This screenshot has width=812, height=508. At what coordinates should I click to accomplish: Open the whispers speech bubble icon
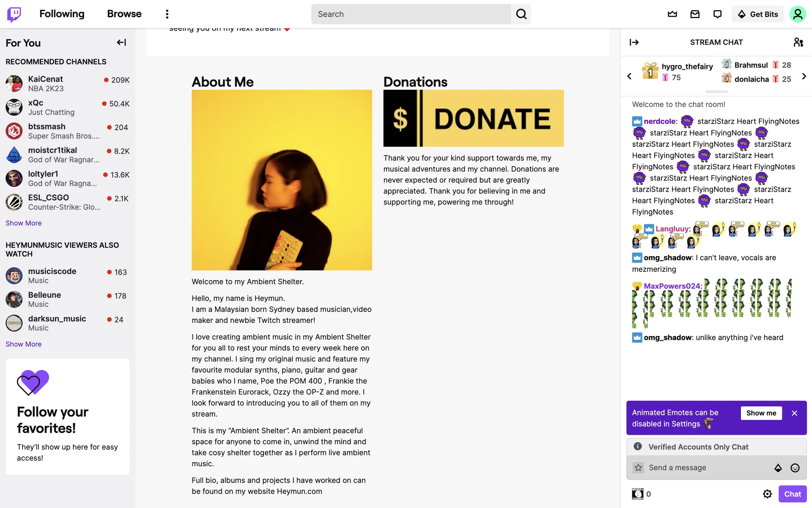point(717,14)
